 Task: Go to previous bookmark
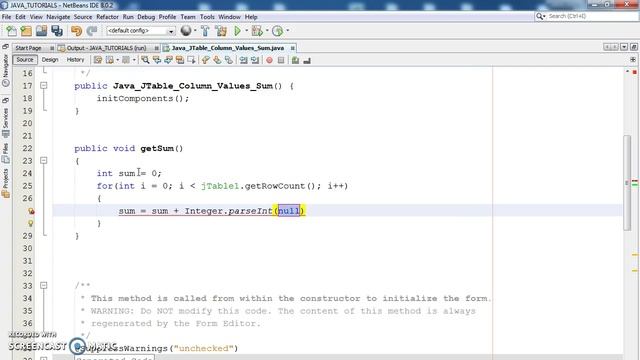pos(205,60)
